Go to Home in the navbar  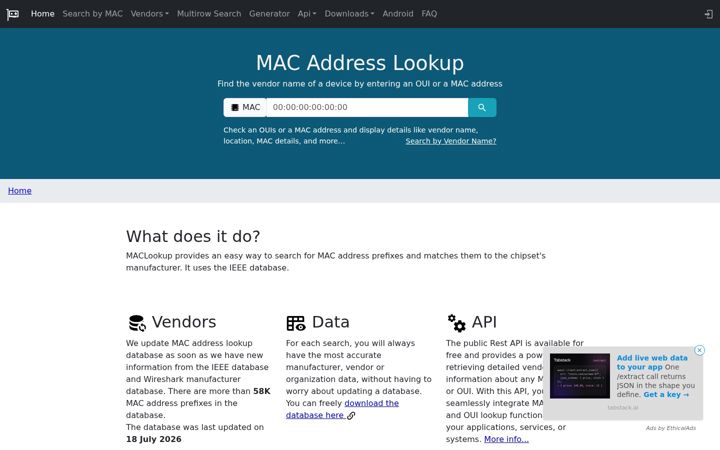pyautogui.click(x=42, y=14)
